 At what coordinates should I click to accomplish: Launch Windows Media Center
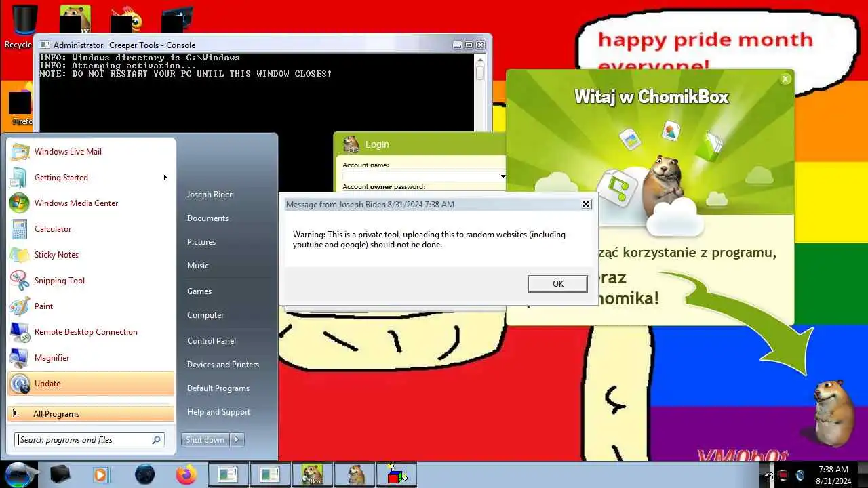point(91,203)
